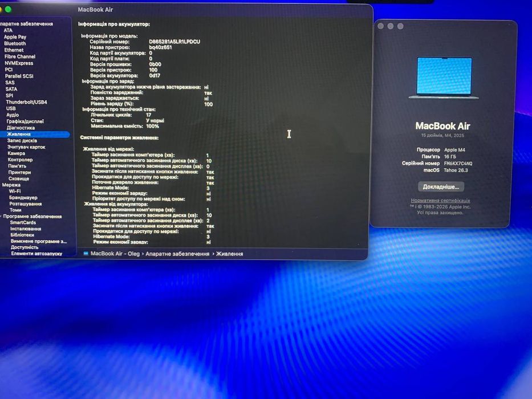Select Принтери sidebar item
The width and height of the screenshot is (532, 399).
click(20, 172)
